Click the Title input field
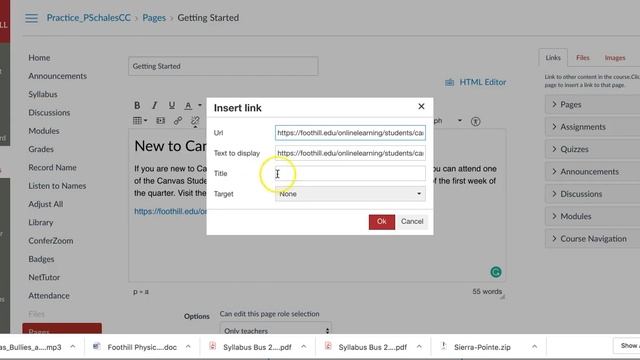 pos(350,173)
